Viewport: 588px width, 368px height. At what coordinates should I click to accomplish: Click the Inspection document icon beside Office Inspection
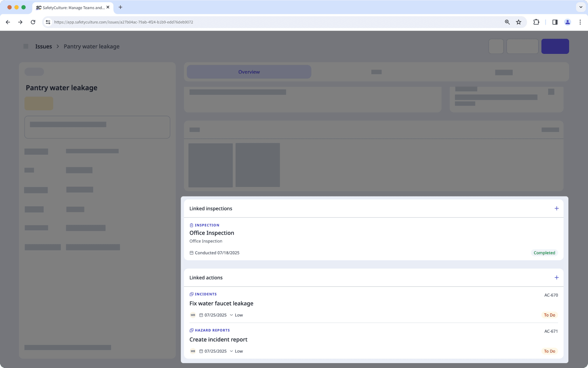(191, 225)
